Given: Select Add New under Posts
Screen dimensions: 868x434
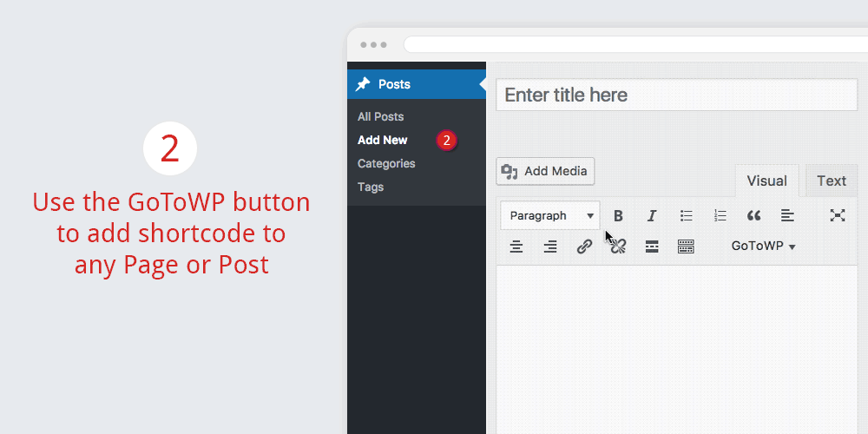Looking at the screenshot, I should tap(383, 140).
